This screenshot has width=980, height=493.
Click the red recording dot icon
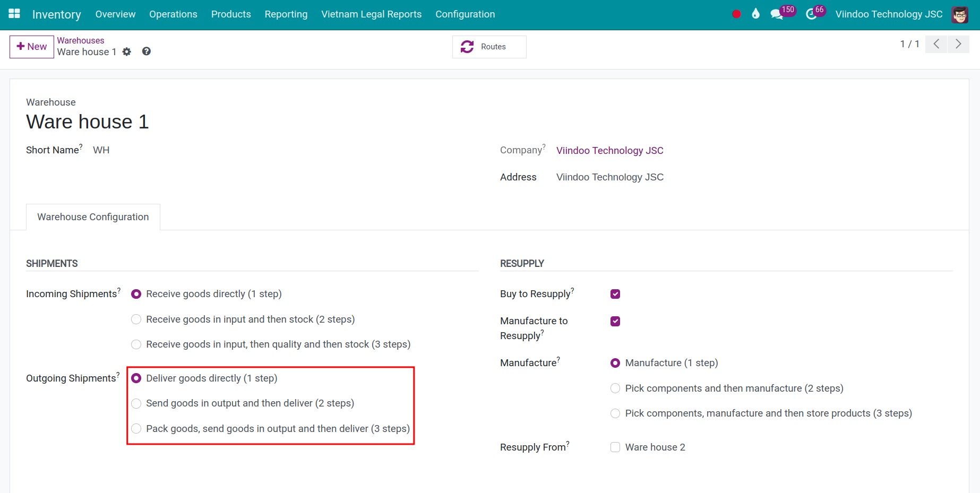pyautogui.click(x=736, y=14)
